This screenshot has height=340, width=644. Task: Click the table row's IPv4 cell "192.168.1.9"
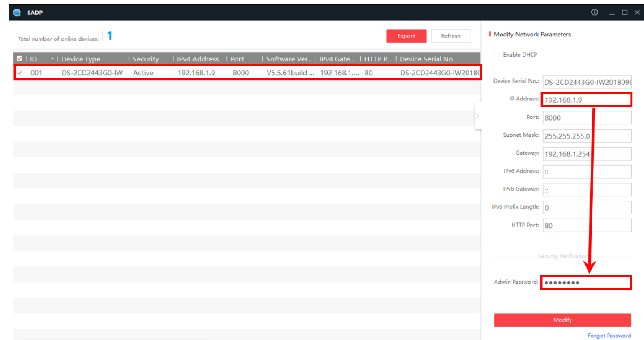click(196, 73)
